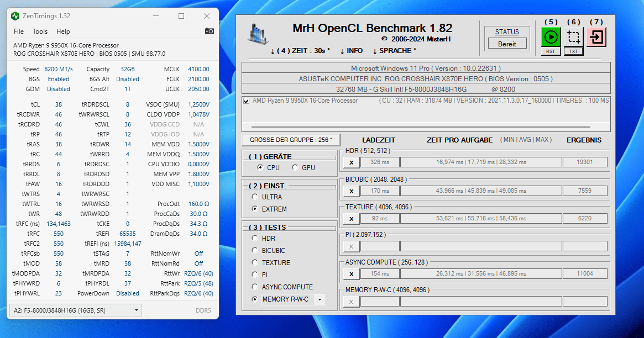Open the Help menu in ZenTimings
The width and height of the screenshot is (644, 338).
(63, 31)
